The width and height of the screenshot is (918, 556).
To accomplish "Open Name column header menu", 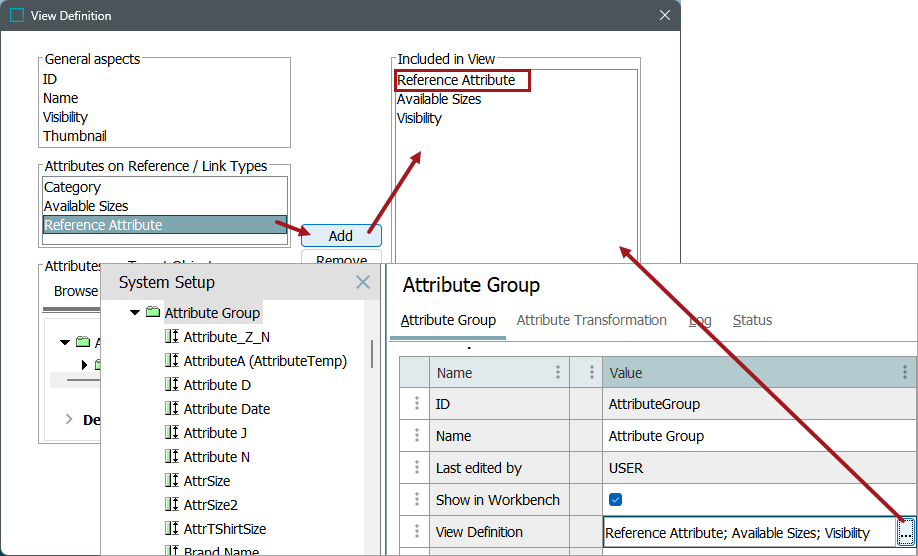I will coord(557,372).
